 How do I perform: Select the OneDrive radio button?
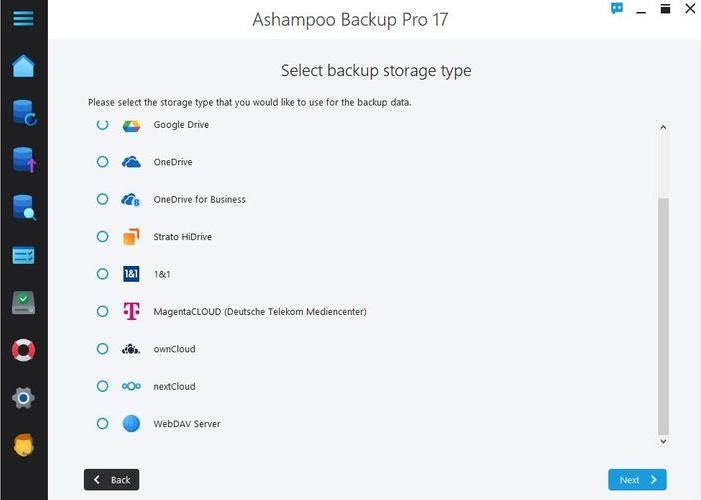[102, 162]
